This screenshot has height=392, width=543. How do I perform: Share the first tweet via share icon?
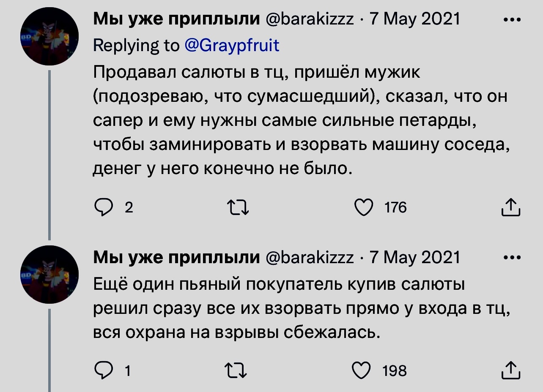[x=510, y=207]
